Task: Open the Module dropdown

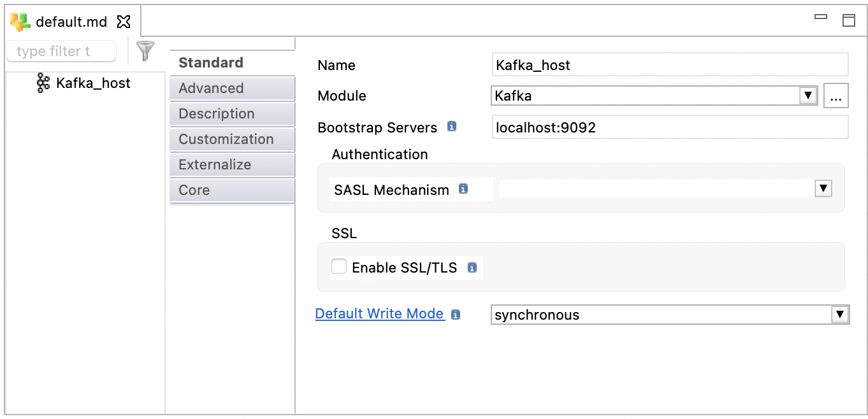Action: (x=808, y=95)
